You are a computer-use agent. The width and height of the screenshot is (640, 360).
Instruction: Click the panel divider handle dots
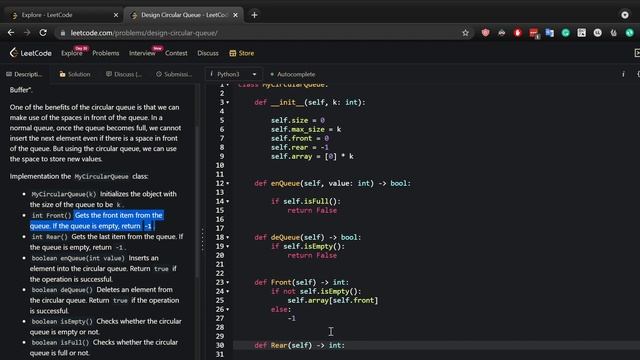(x=202, y=240)
